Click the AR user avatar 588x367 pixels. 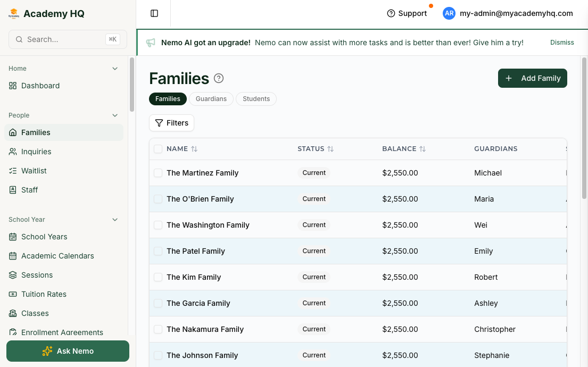coord(449,13)
